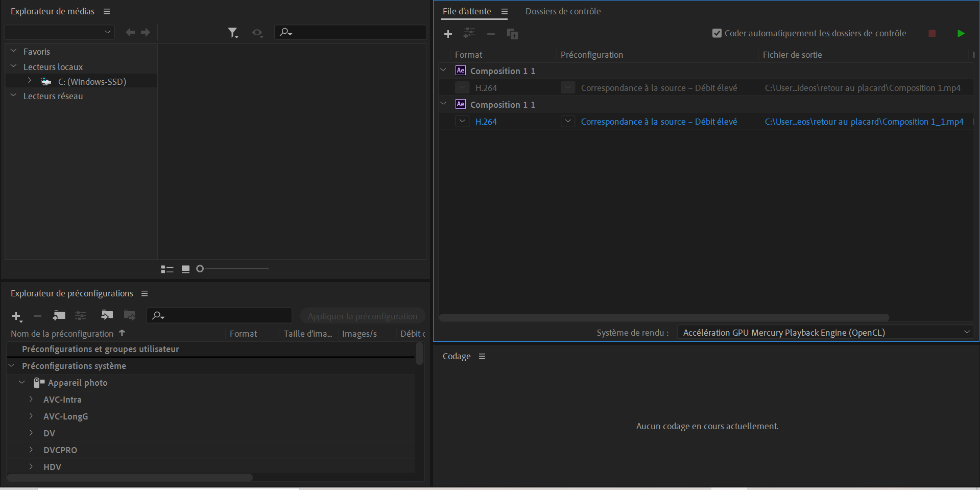The image size is (980, 490).
Task: Click the blue Correspondance à la source preset link
Action: point(659,122)
